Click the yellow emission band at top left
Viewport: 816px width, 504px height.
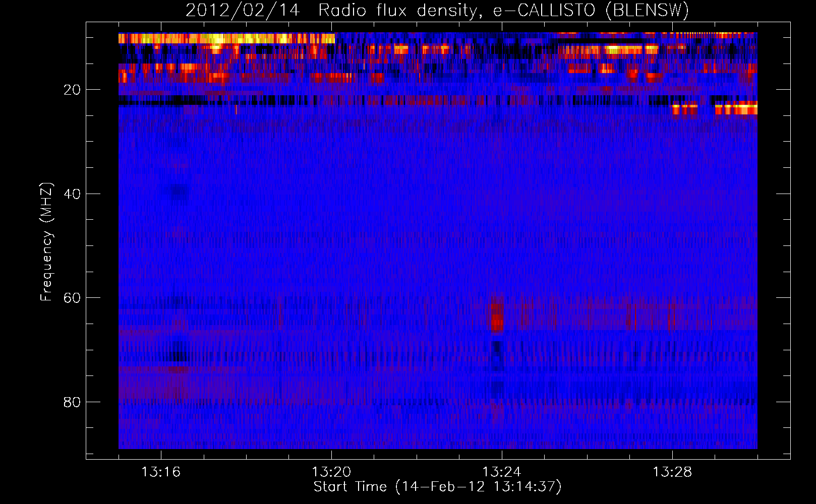pyautogui.click(x=226, y=38)
